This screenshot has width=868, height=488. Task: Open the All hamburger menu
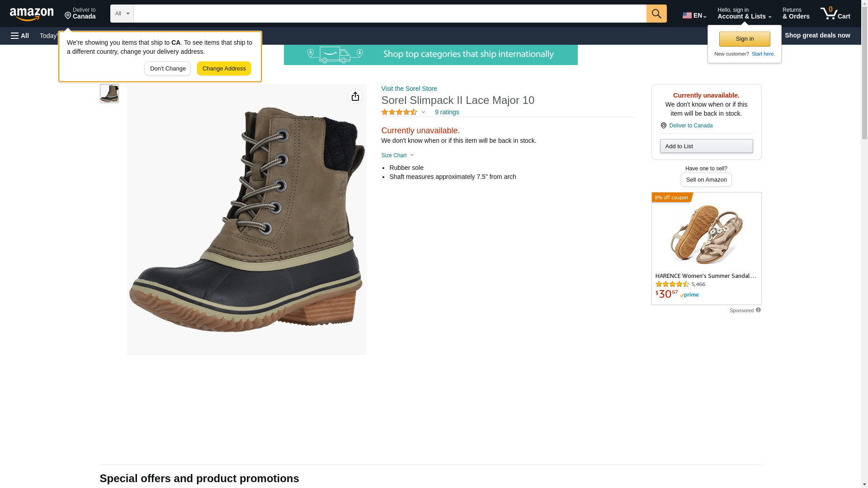pos(20,36)
